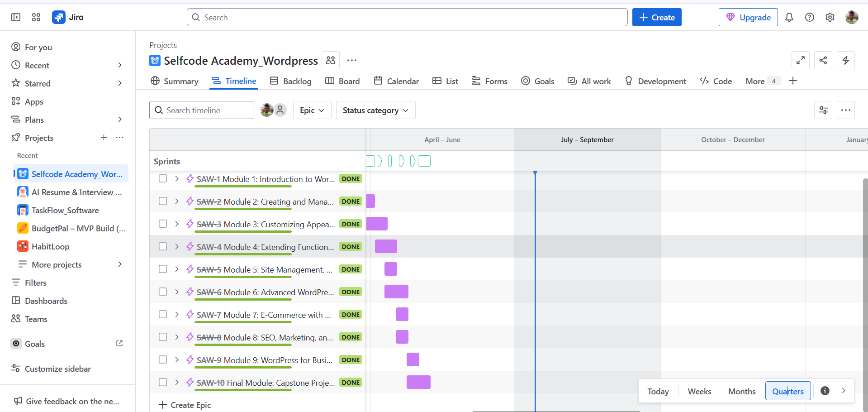Open the Calendar tab
The image size is (868, 412).
[x=396, y=81]
